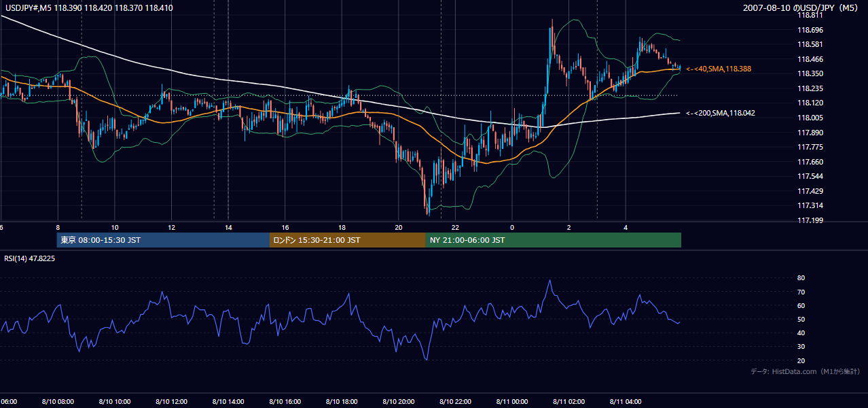Click the 8/10 16:00 time axis label

[285, 402]
